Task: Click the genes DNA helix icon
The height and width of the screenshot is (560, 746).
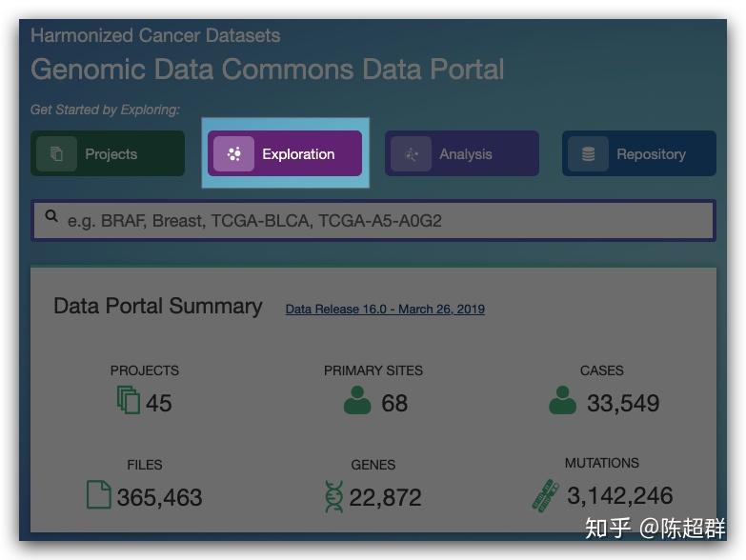Action: pos(333,495)
